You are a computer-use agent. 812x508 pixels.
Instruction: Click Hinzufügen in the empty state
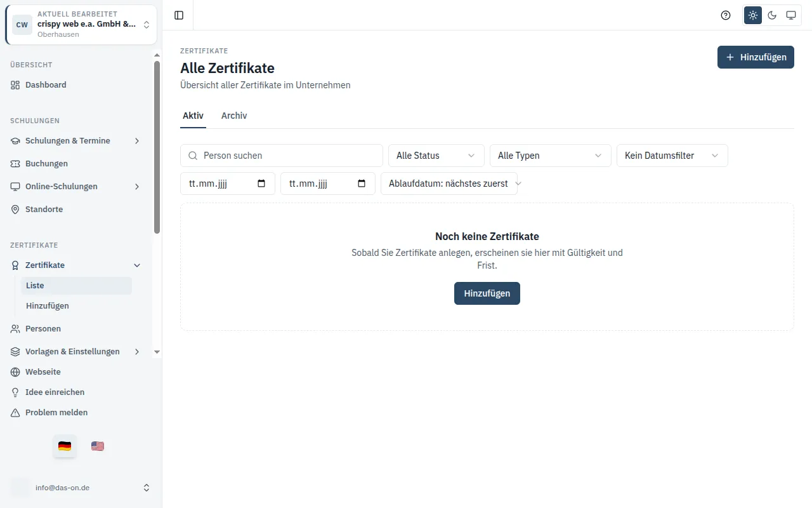point(487,293)
